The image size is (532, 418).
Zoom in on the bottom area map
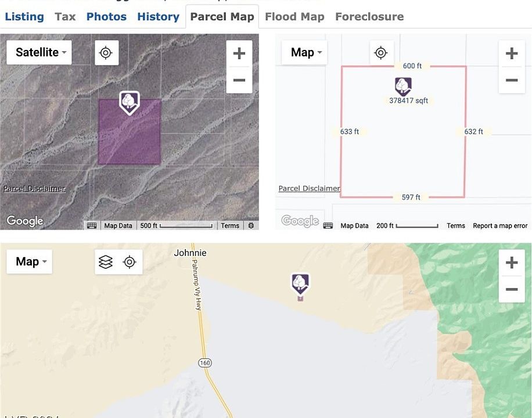pyautogui.click(x=511, y=262)
